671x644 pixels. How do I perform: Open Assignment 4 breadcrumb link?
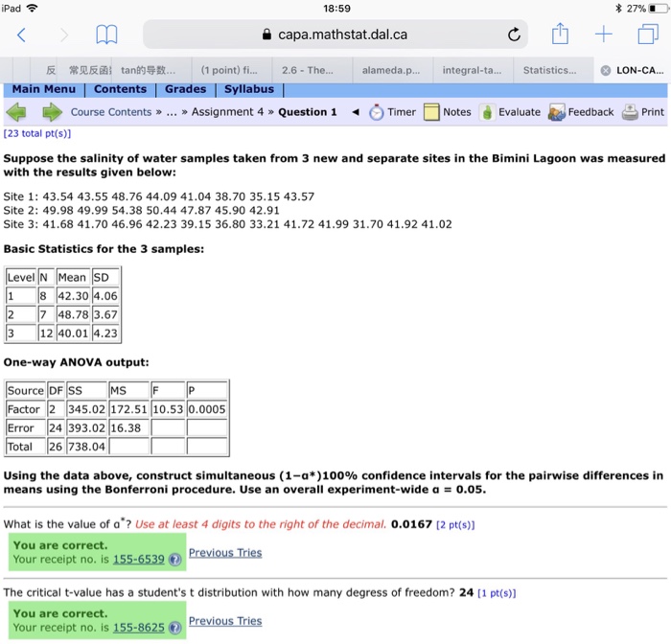(x=228, y=112)
